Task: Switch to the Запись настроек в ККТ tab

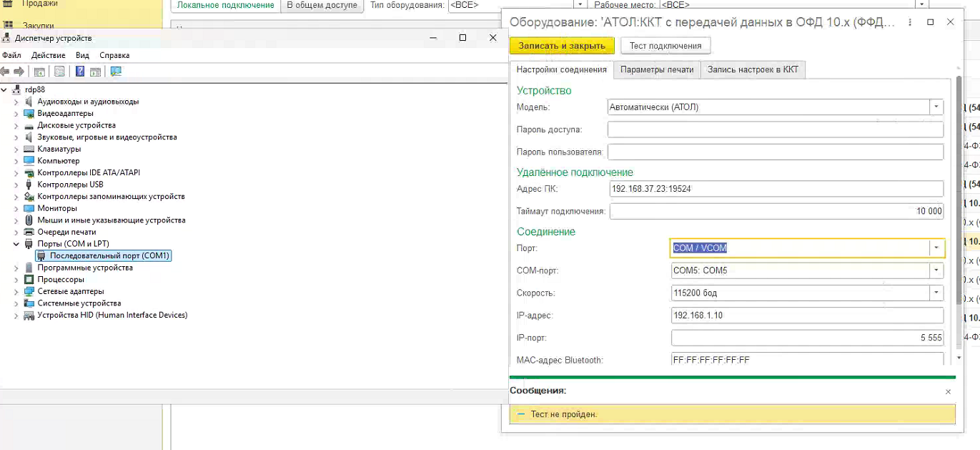Action: pyautogui.click(x=753, y=69)
